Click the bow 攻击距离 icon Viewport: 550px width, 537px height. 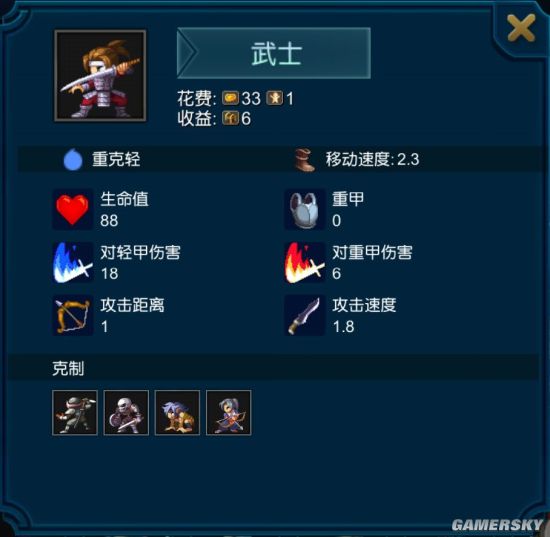click(73, 315)
